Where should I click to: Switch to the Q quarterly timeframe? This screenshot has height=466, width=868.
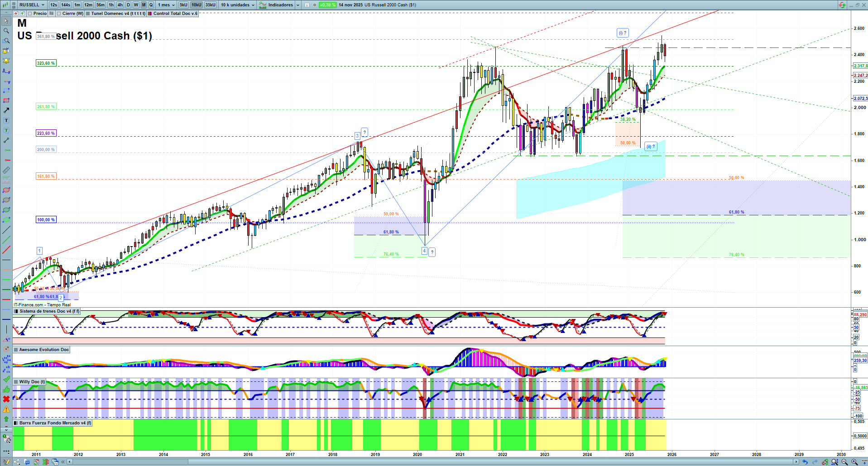point(151,5)
